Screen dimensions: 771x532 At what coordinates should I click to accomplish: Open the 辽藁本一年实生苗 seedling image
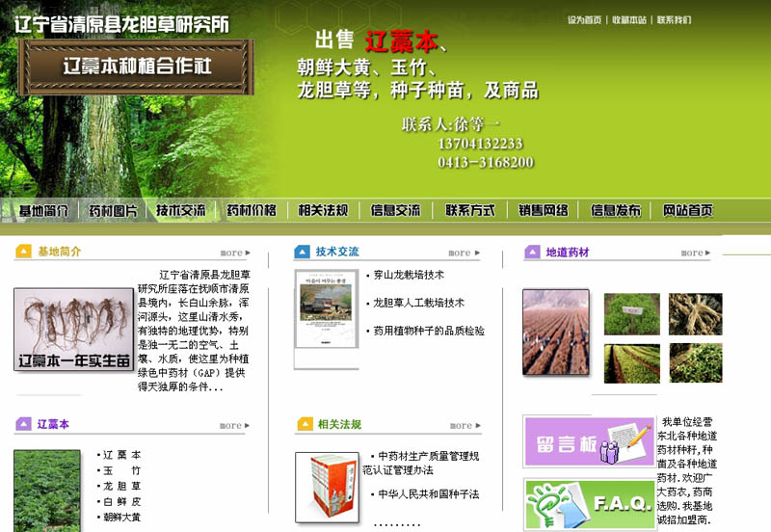pos(73,330)
